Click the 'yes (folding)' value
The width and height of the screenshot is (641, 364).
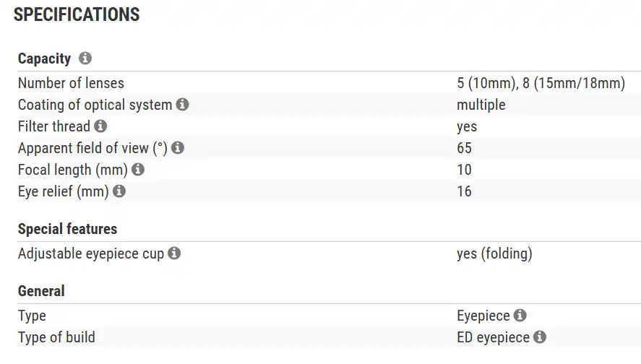coord(494,253)
